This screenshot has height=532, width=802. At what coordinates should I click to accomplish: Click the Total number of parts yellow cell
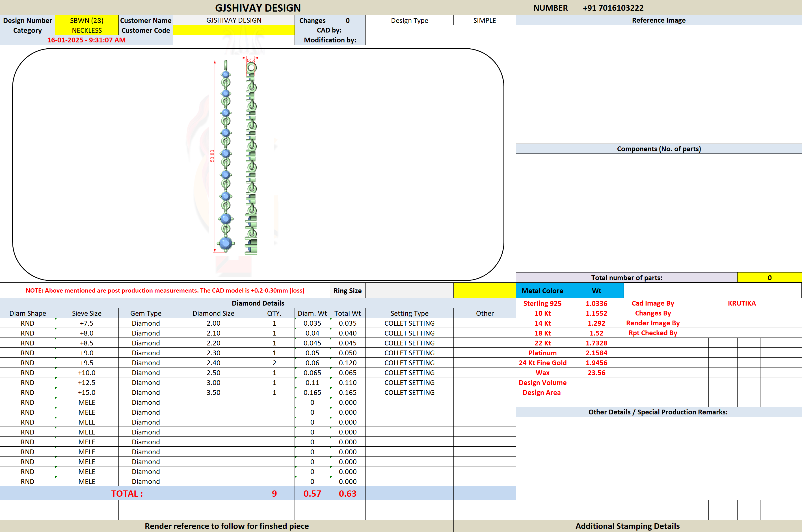coord(769,278)
